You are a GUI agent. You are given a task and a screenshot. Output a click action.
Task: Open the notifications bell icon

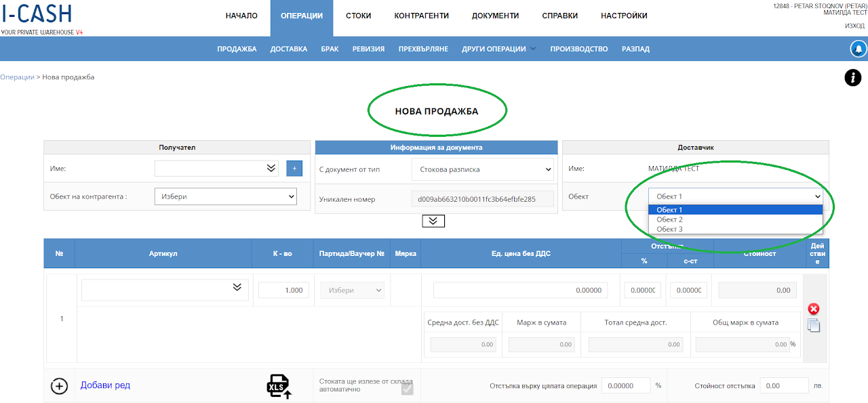pos(859,49)
